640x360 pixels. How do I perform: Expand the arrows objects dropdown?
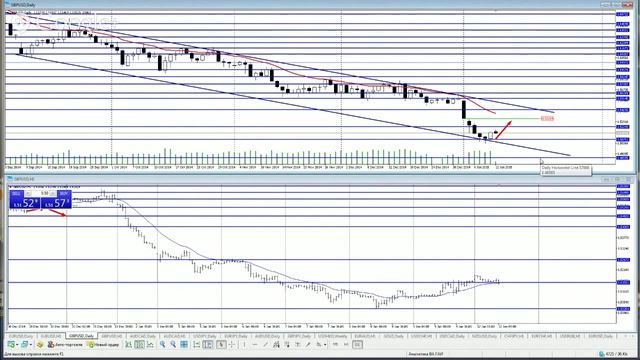tap(325, 345)
